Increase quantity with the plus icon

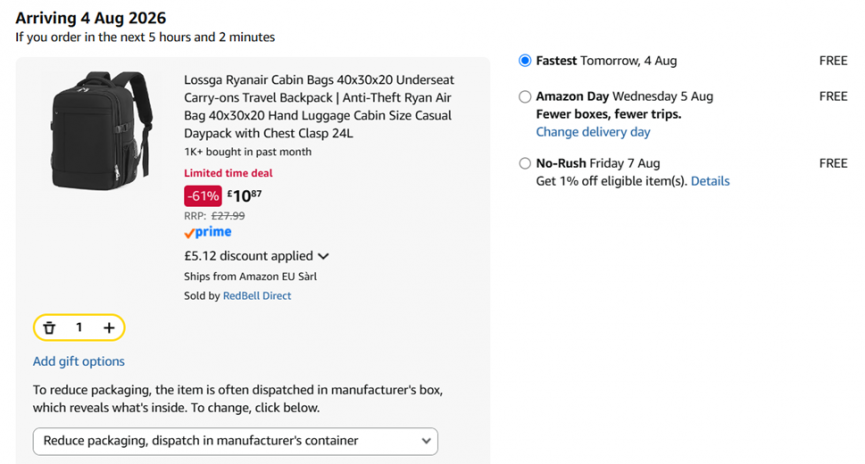point(109,328)
